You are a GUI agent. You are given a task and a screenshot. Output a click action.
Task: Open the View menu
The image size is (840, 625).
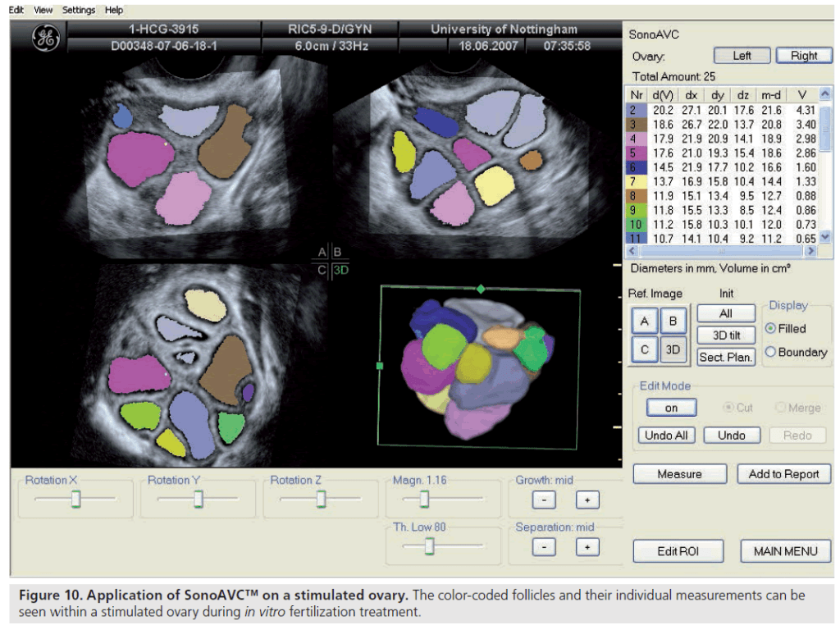(43, 10)
